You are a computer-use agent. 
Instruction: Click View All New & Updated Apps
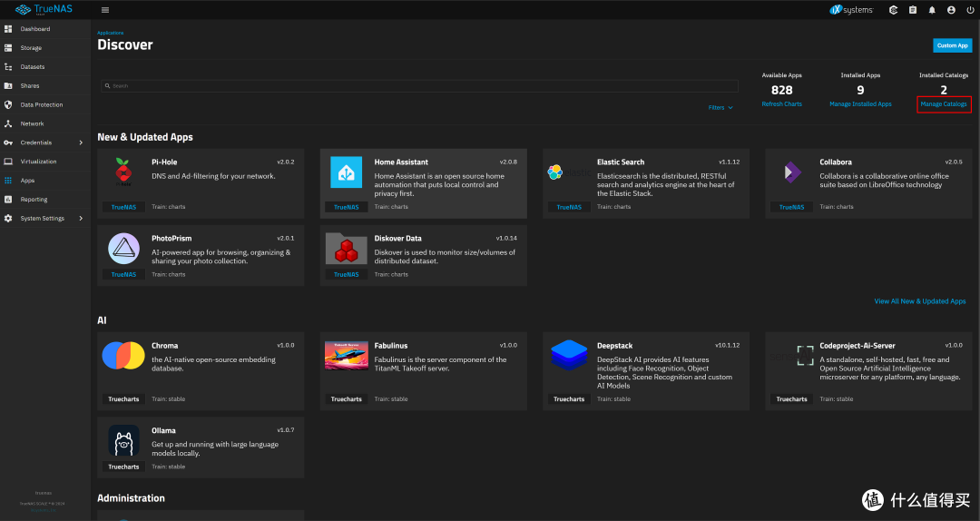tap(920, 300)
